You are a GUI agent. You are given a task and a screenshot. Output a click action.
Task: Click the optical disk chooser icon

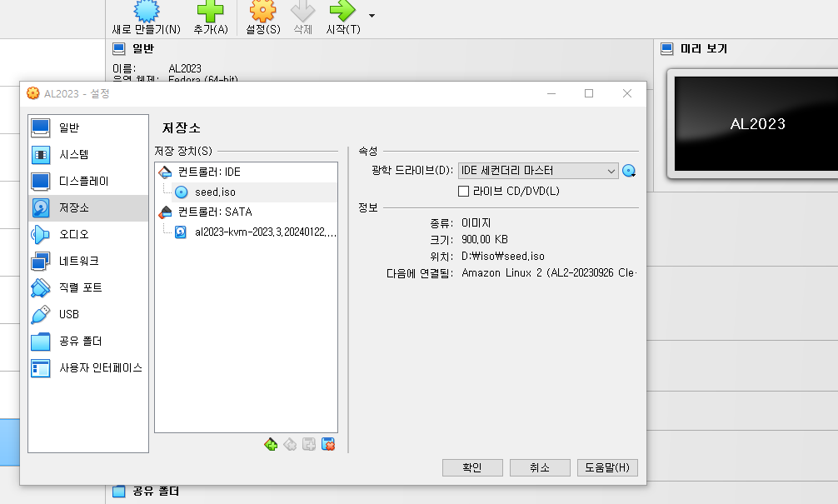(x=629, y=171)
